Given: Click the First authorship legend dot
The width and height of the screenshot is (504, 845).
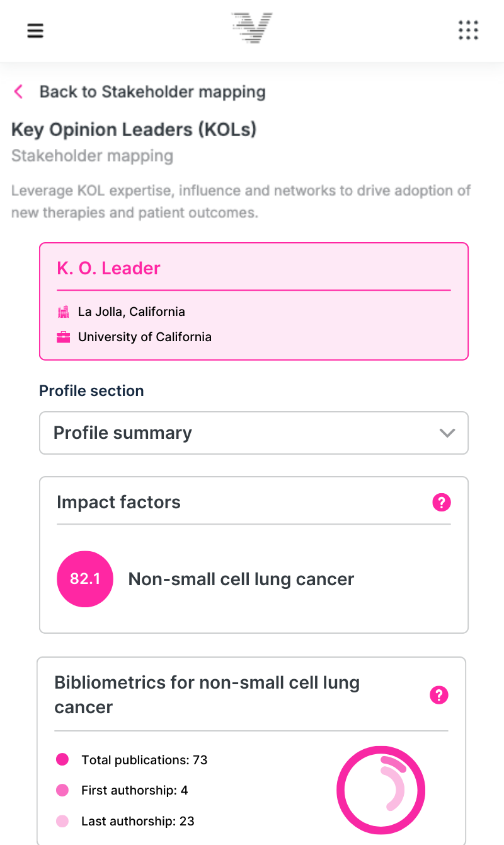Looking at the screenshot, I should 62,790.
